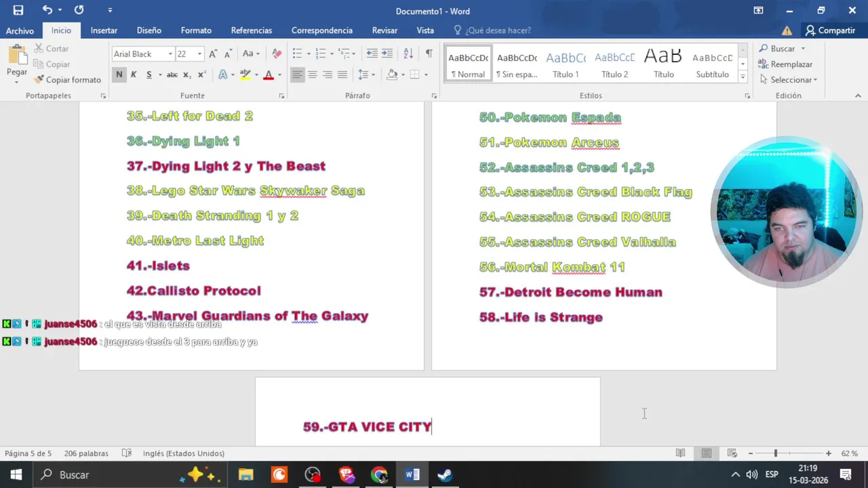Click the Compartir share button

click(x=830, y=30)
